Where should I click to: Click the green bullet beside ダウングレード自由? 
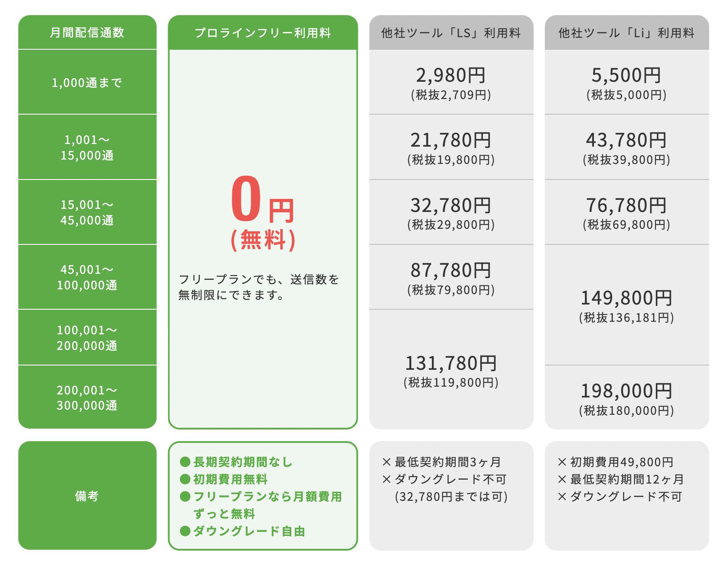pyautogui.click(x=185, y=531)
